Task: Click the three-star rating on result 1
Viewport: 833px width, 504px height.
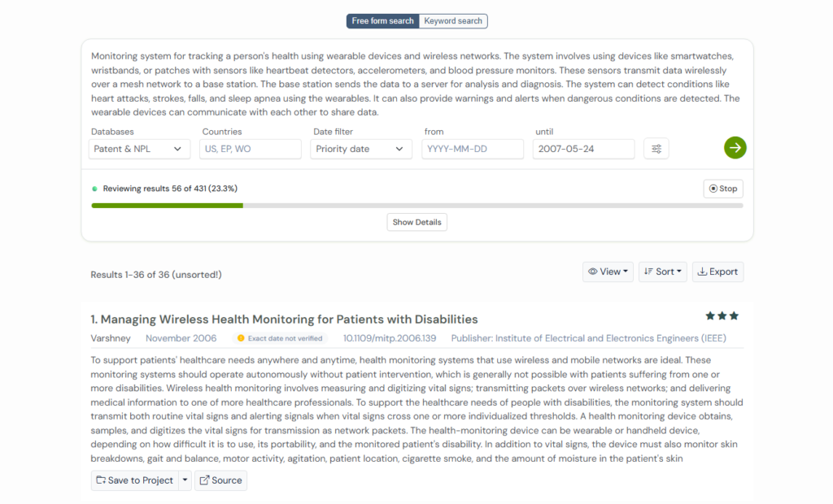Action: (x=722, y=316)
